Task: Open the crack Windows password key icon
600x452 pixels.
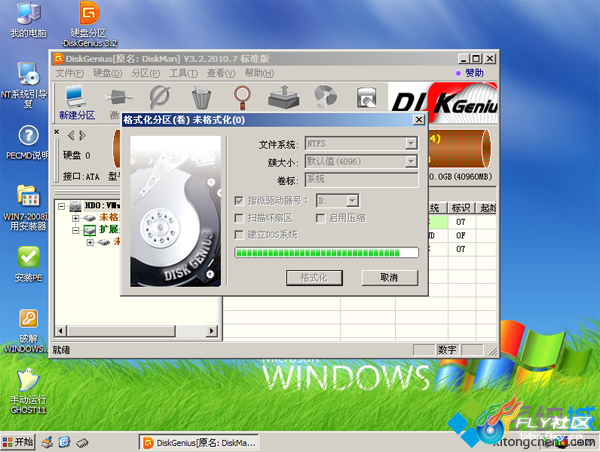Action: [x=28, y=331]
